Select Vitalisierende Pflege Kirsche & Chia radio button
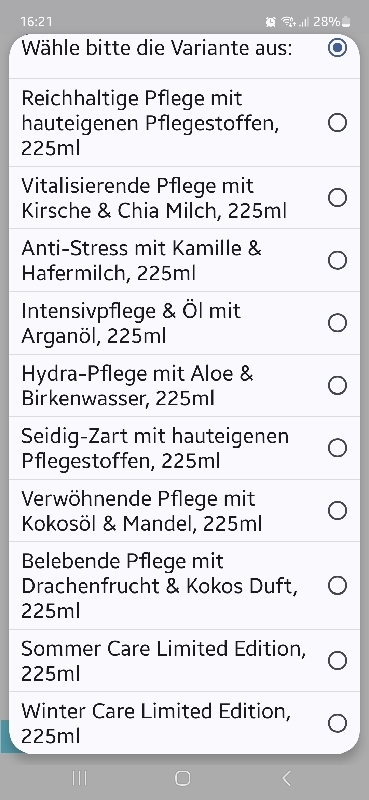369x800 pixels. coord(337,198)
